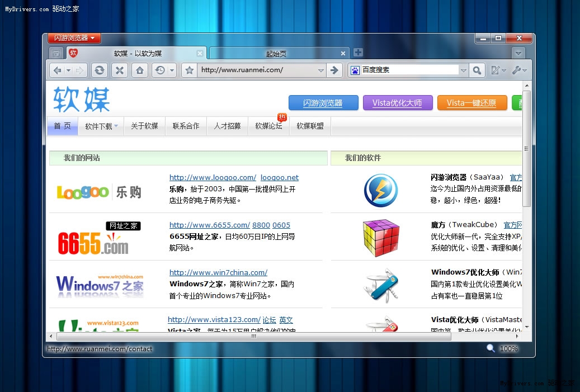This screenshot has width=580, height=392.
Task: Open the 软件下载 navigation dropdown
Action: pos(101,126)
